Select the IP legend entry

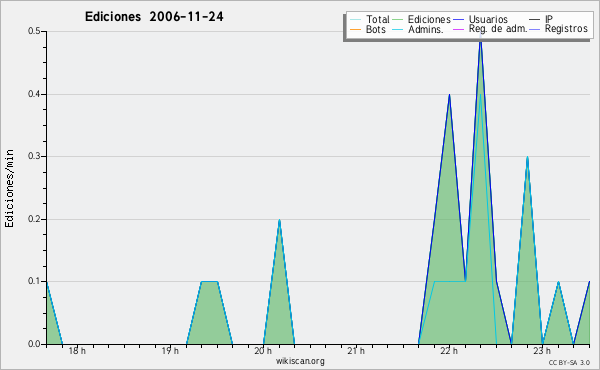[541, 19]
